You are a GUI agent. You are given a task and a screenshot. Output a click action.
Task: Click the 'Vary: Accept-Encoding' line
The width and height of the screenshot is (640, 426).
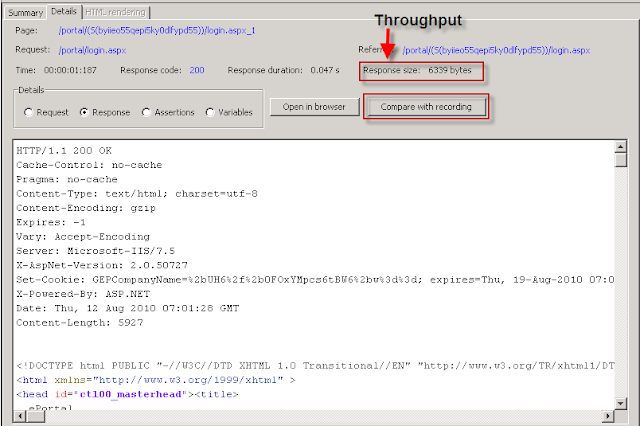83,237
